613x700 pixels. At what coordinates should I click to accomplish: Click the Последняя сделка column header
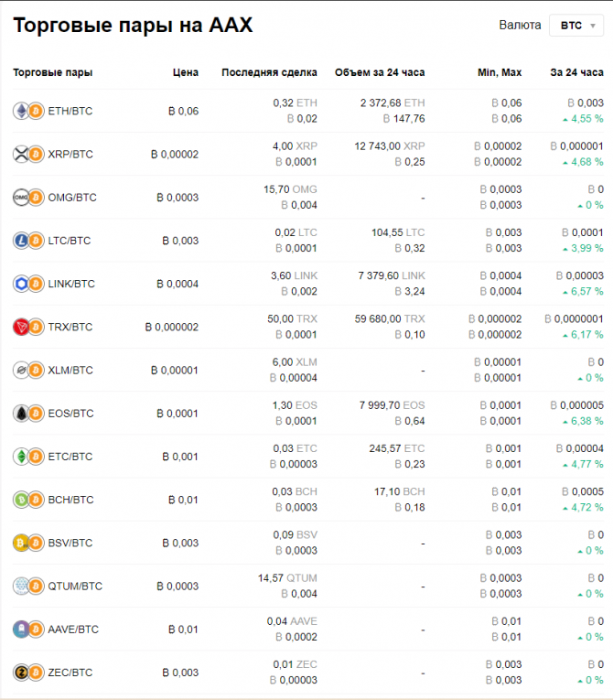click(269, 72)
